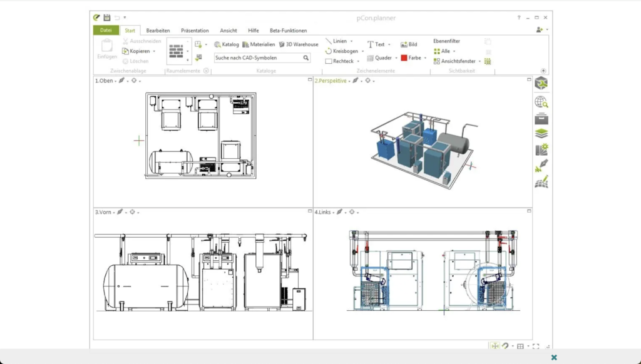
Task: Click the globe search icon in the sidebar
Action: [x=541, y=102]
